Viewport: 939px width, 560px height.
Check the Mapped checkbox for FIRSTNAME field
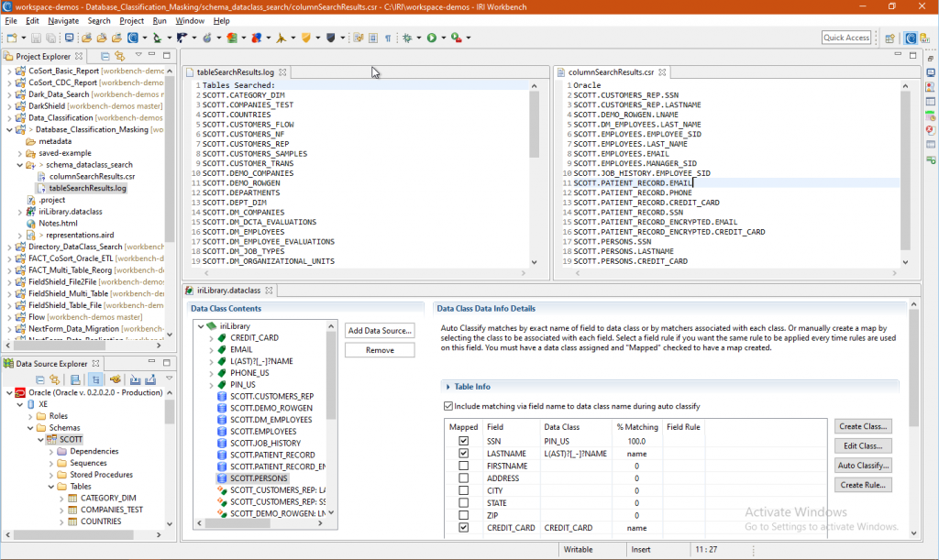[463, 466]
